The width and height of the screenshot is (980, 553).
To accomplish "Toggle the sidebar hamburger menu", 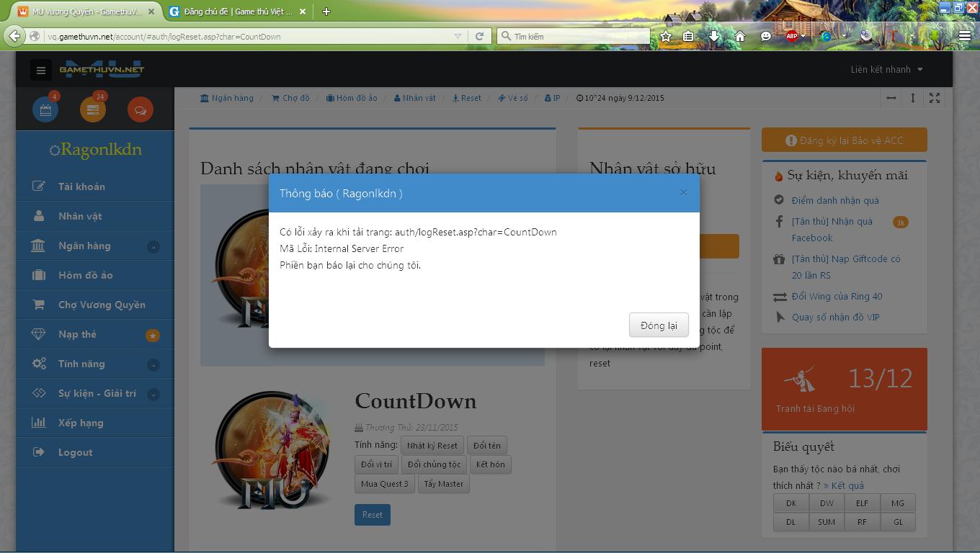I will coord(41,70).
